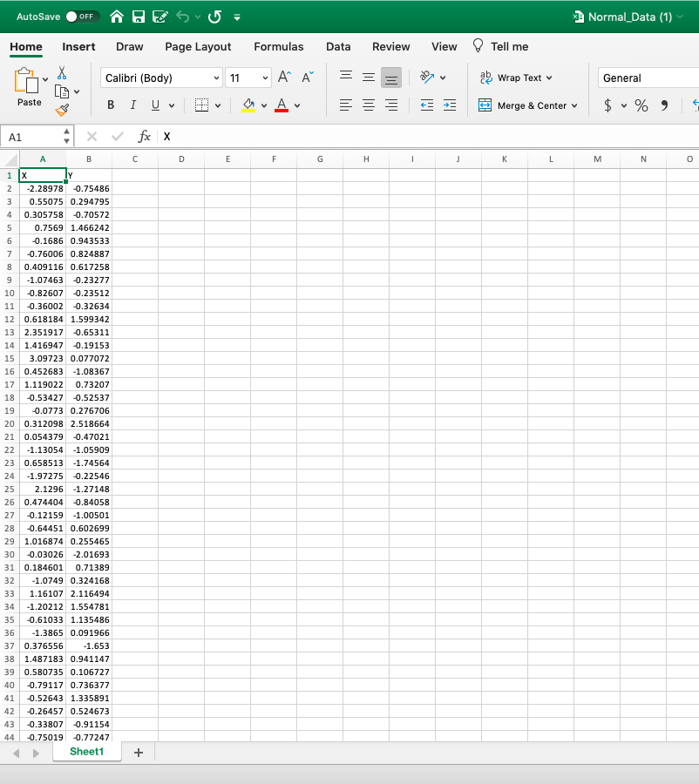
Task: Open the Data ribbon tab
Action: click(338, 47)
